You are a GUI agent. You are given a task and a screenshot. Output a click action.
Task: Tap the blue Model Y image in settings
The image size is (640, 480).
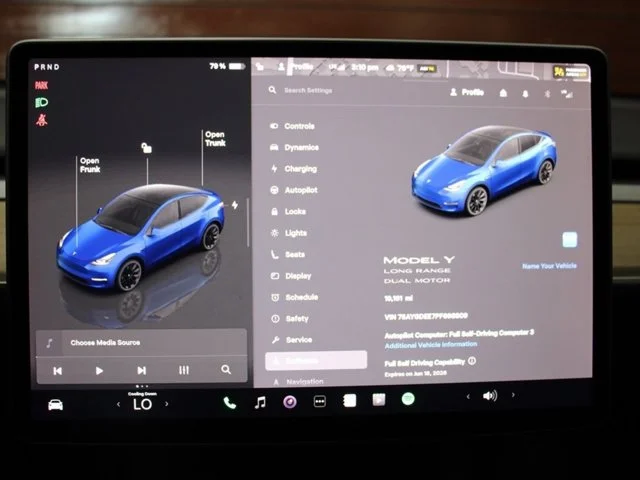pos(484,169)
